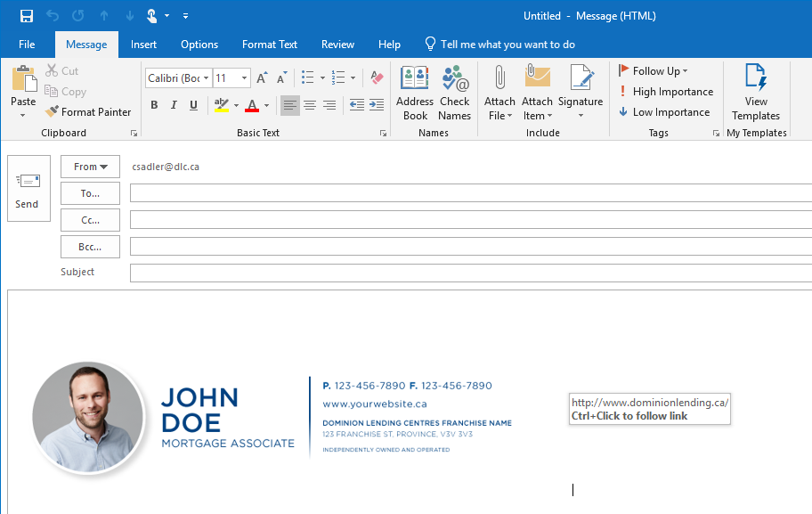This screenshot has width=812, height=514.
Task: Open the highlight color dropdown arrow
Action: point(236,106)
